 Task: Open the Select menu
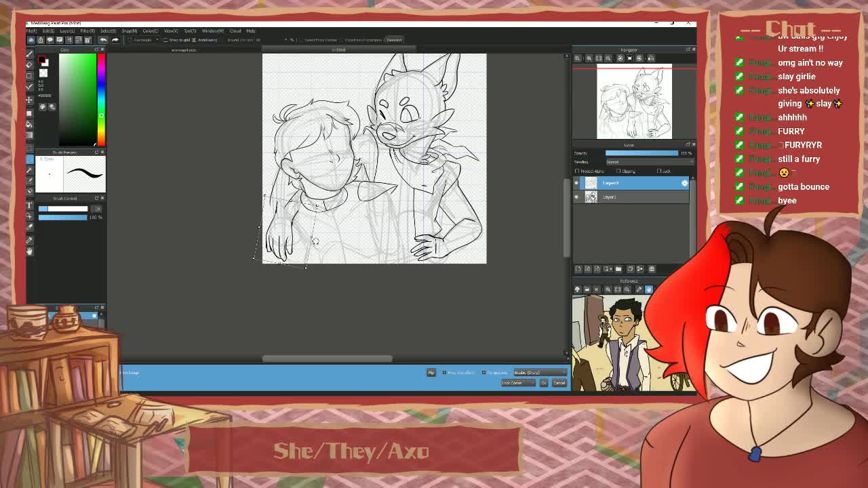[x=108, y=31]
